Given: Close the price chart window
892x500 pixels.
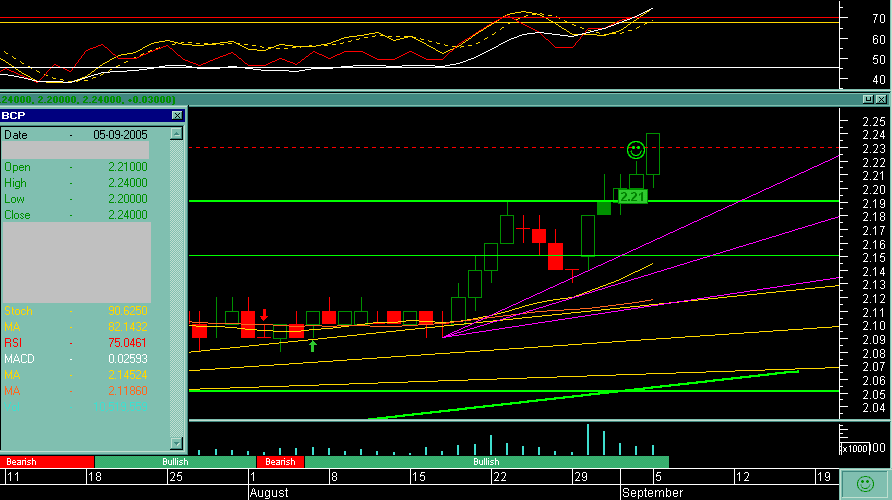Looking at the screenshot, I should (x=881, y=99).
